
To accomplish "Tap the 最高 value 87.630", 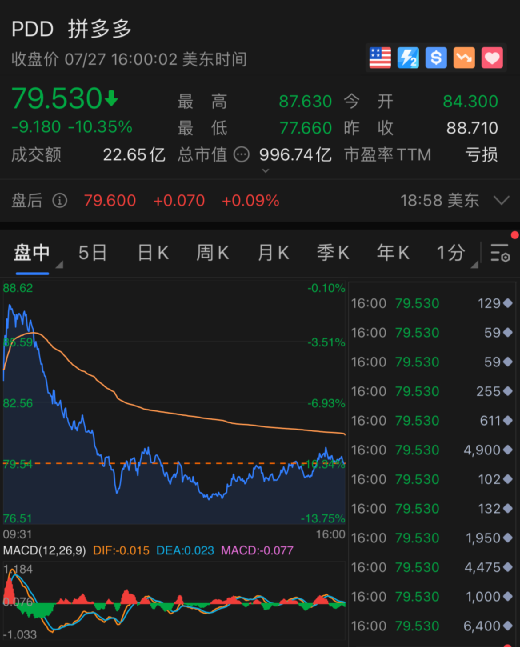I will click(305, 102).
